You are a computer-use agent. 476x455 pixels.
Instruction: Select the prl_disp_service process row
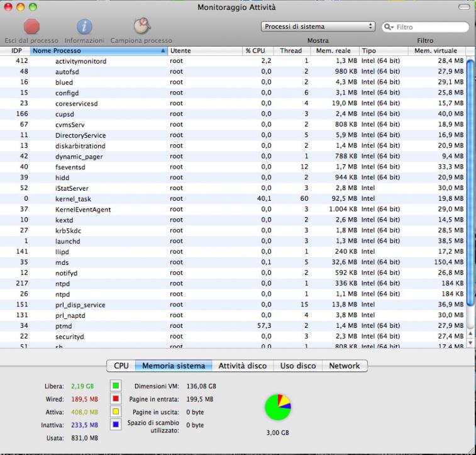coord(233,305)
